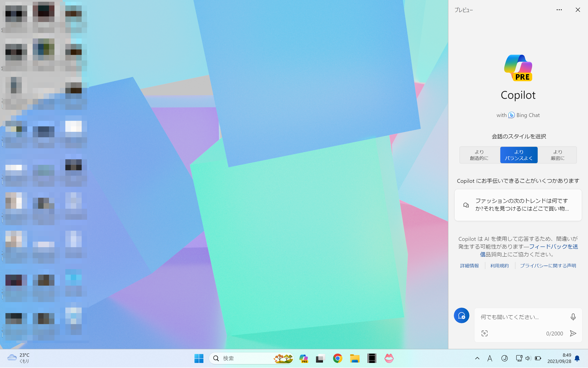Image resolution: width=588 pixels, height=368 pixels.
Task: Open notifications via the bell icon
Action: click(x=577, y=358)
